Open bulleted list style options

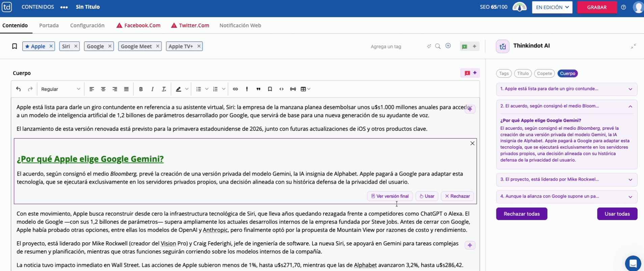(x=207, y=89)
